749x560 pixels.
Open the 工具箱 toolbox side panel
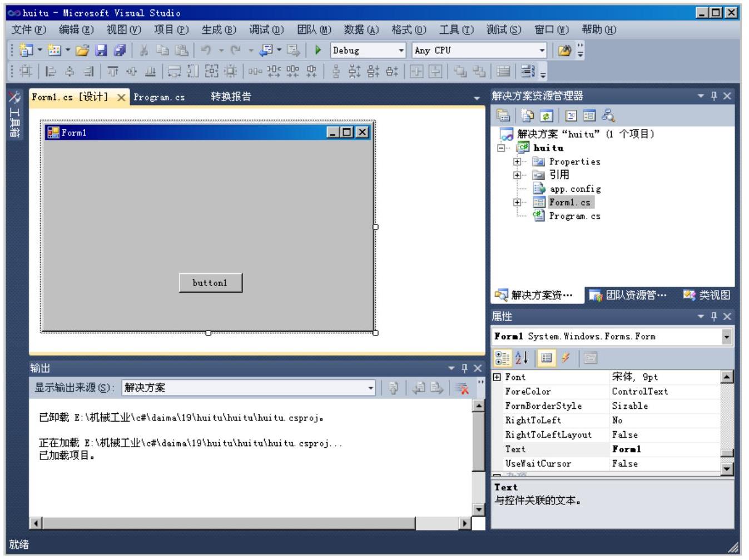coord(15,116)
